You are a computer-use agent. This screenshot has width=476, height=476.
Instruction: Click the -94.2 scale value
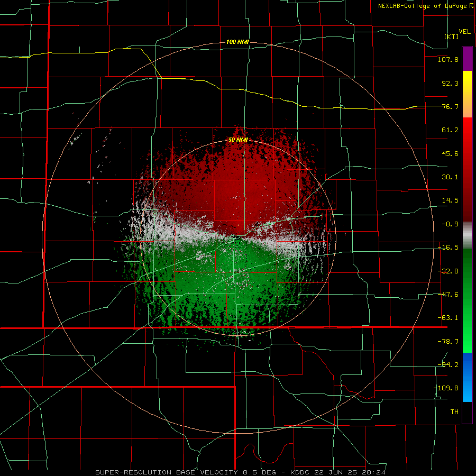coord(448,365)
